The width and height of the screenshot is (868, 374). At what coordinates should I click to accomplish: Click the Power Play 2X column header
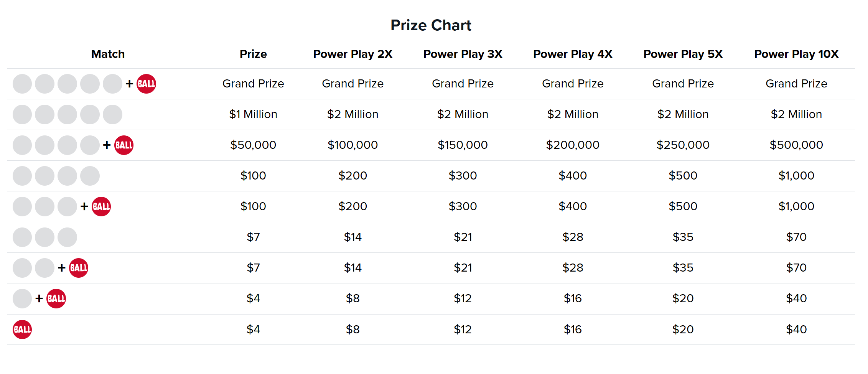(352, 54)
